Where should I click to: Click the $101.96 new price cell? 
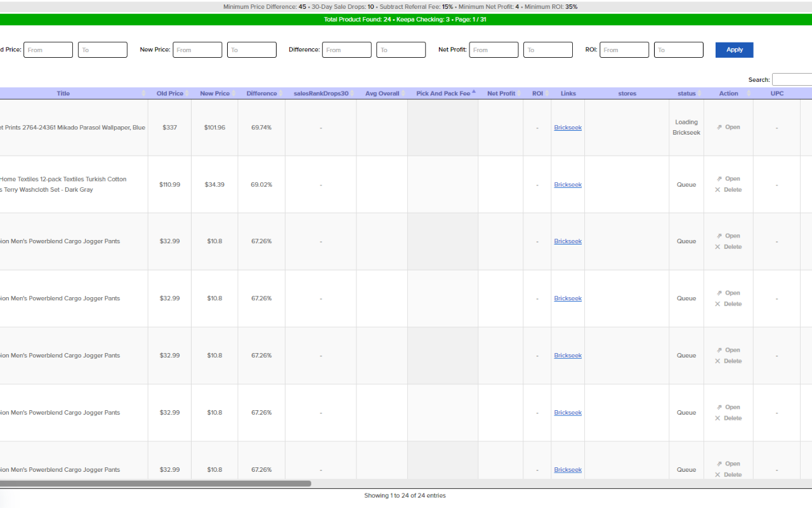click(x=214, y=128)
